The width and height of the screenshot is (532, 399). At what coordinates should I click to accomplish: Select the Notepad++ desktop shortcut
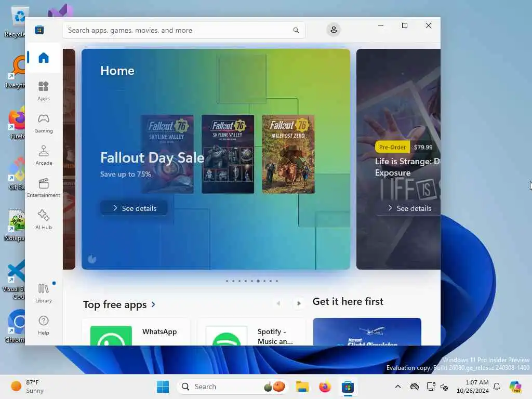[15, 225]
